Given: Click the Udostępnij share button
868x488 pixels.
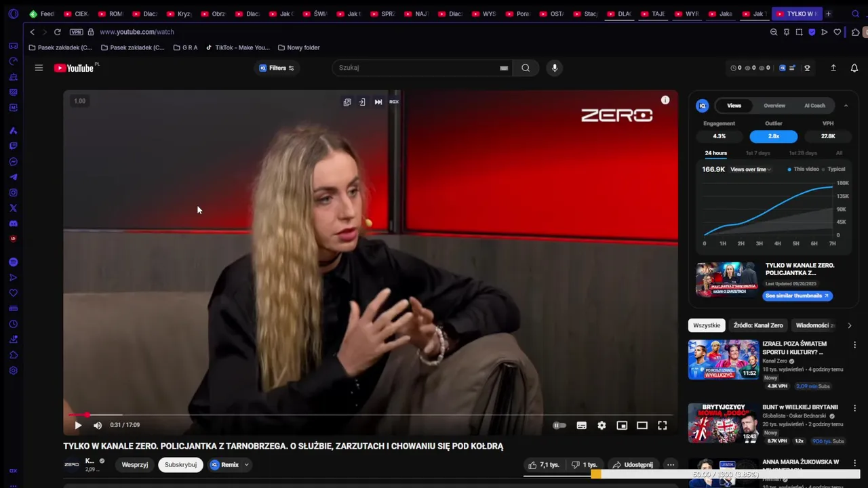Looking at the screenshot, I should (x=633, y=465).
